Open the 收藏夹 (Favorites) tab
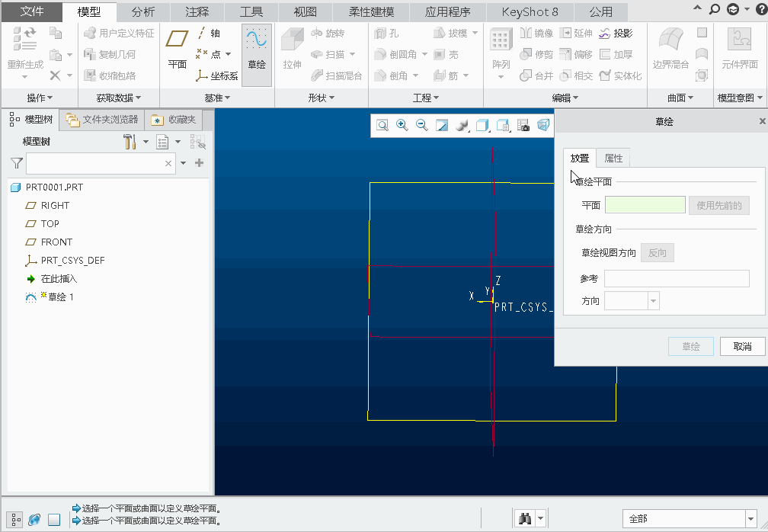Screen dimensions: 768x532 (x=174, y=120)
